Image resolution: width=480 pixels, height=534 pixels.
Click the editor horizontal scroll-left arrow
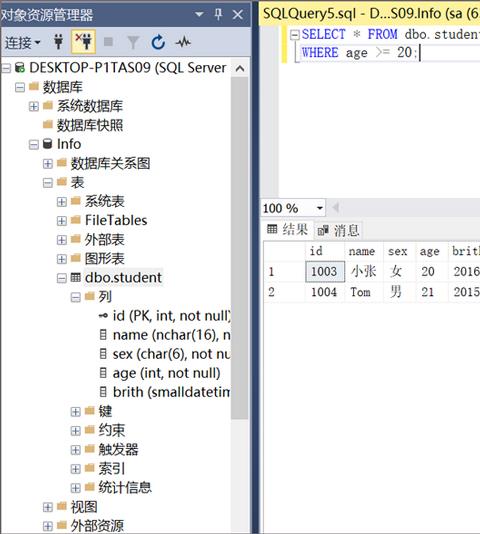coord(335,207)
